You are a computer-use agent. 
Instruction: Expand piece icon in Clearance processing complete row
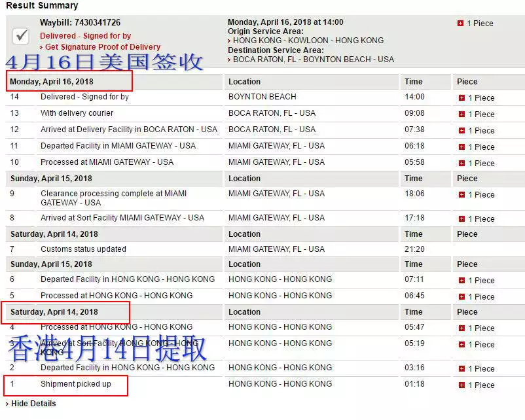pos(462,195)
